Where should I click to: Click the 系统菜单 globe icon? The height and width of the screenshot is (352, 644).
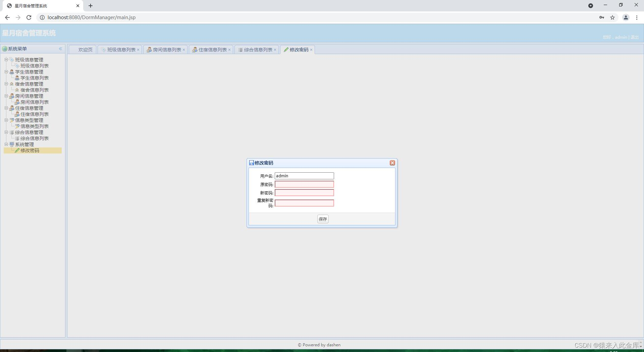[x=5, y=49]
